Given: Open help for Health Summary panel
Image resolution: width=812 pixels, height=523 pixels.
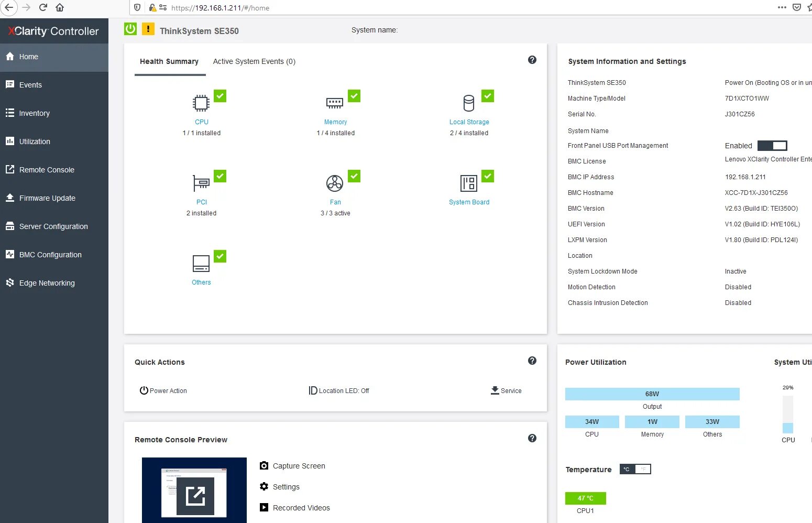Looking at the screenshot, I should pyautogui.click(x=532, y=60).
